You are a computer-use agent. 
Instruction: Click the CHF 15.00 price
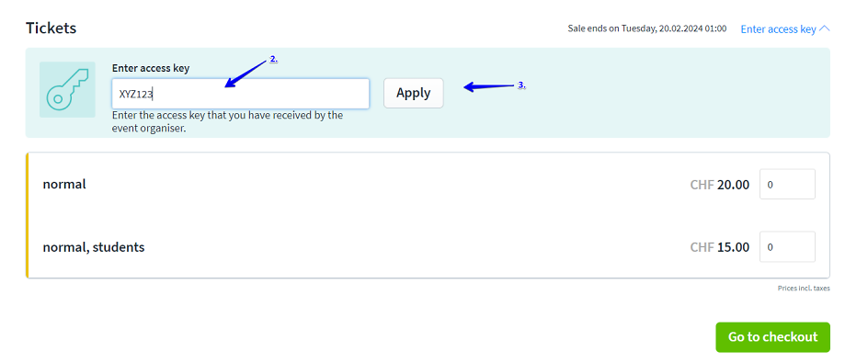720,247
